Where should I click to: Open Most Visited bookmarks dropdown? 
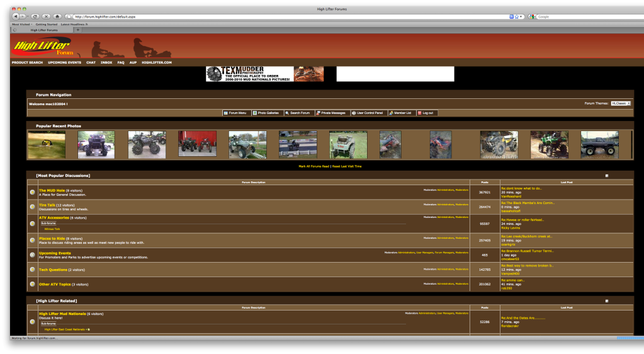(22, 25)
